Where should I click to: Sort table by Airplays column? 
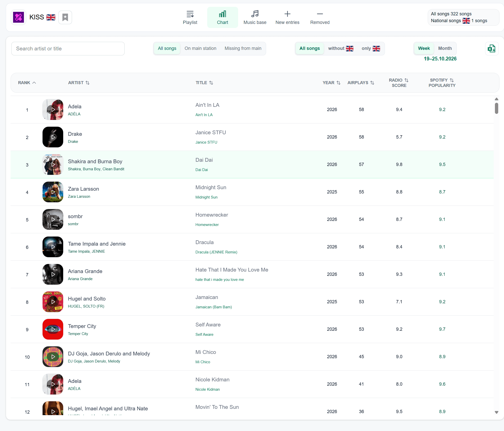coord(361,83)
